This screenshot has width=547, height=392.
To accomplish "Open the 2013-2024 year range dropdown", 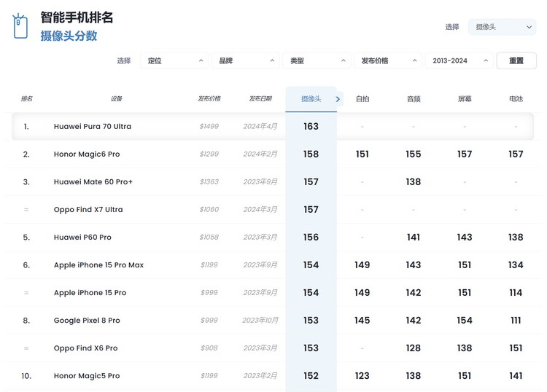I will pyautogui.click(x=458, y=60).
